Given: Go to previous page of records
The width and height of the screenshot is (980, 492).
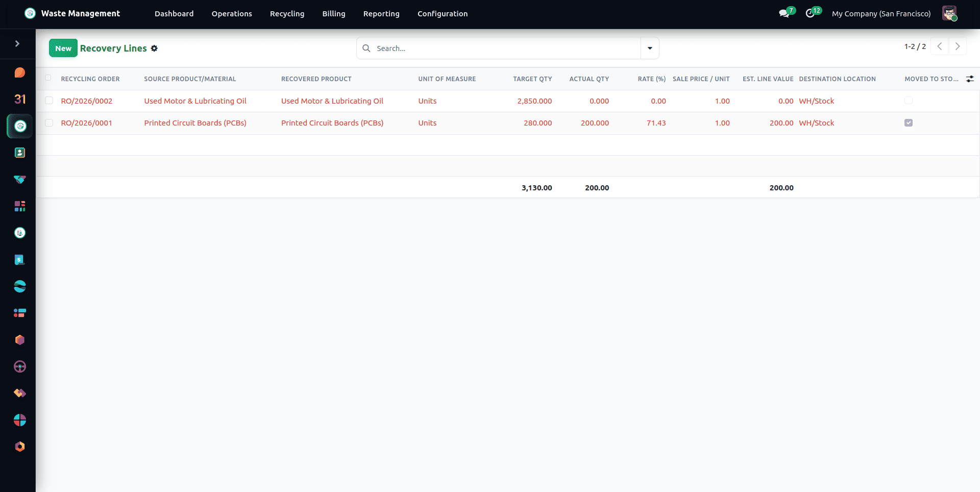Looking at the screenshot, I should [939, 46].
